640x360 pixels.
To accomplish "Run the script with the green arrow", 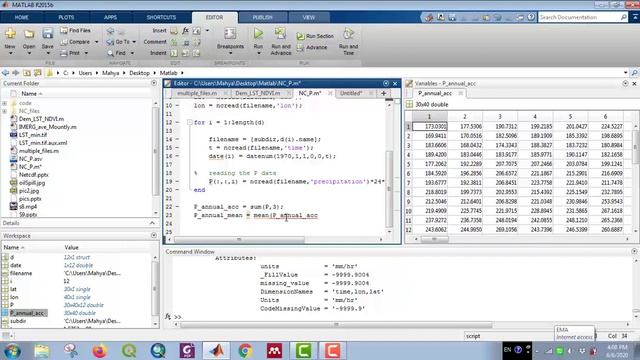I will [x=258, y=33].
